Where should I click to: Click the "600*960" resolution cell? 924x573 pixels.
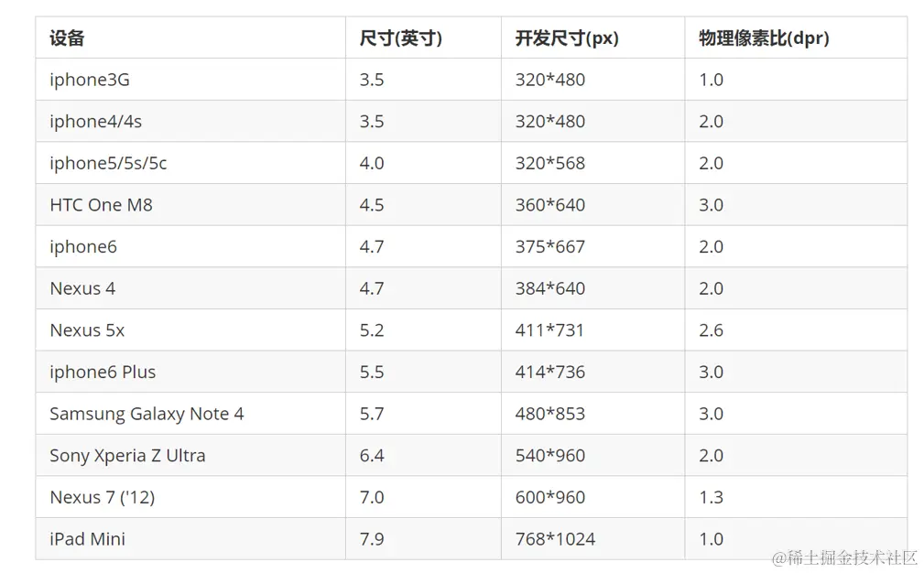(x=592, y=498)
